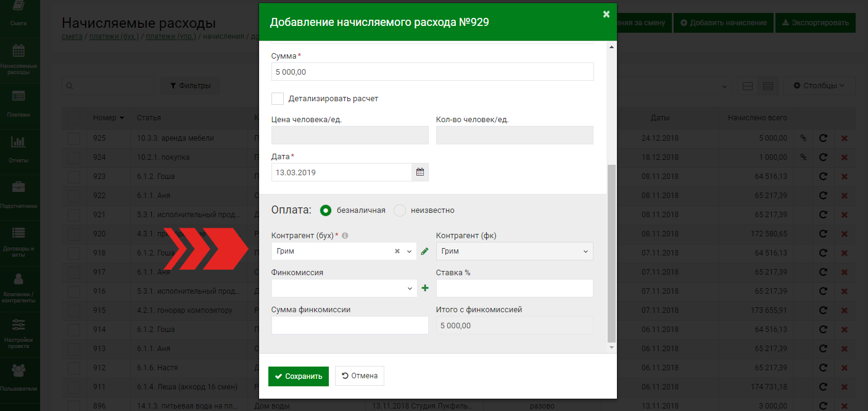Switch to the compact list view icon
Image resolution: width=868 pixels, height=411 pixels.
[x=768, y=86]
